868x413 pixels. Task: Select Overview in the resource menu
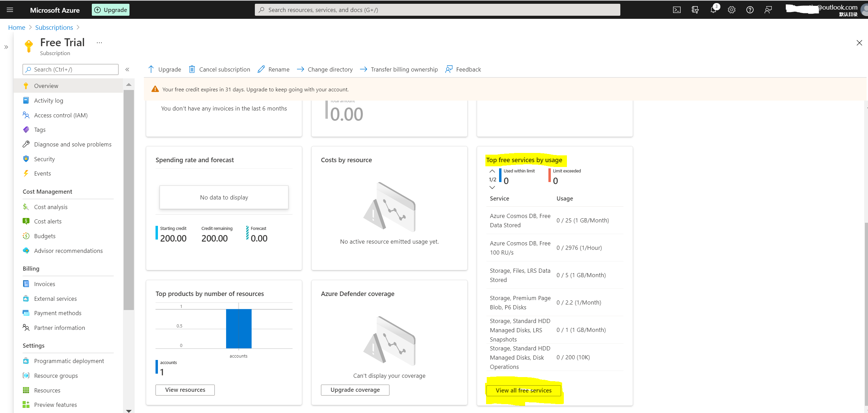[x=69, y=86]
